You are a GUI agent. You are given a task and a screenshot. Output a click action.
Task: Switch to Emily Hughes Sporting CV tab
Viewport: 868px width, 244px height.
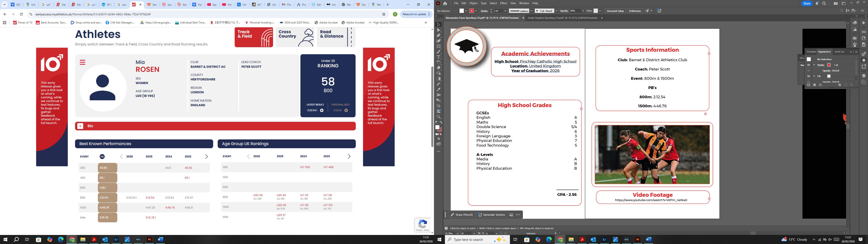(x=562, y=18)
